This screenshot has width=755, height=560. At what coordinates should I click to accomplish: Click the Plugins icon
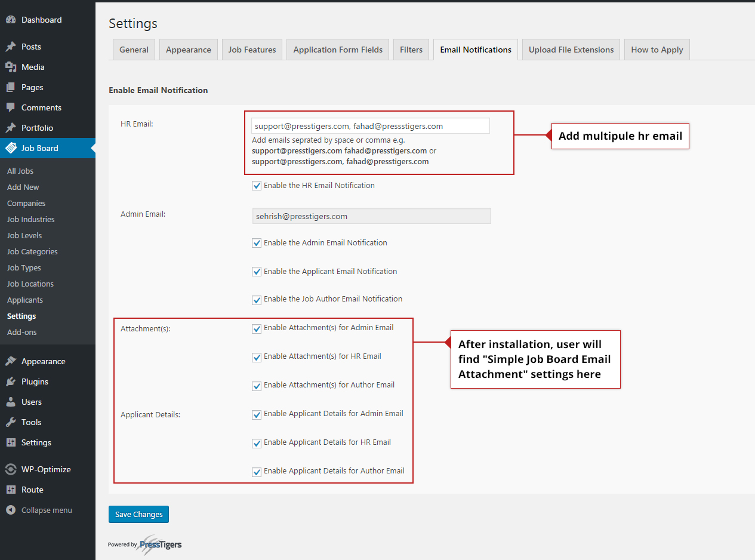pos(11,381)
